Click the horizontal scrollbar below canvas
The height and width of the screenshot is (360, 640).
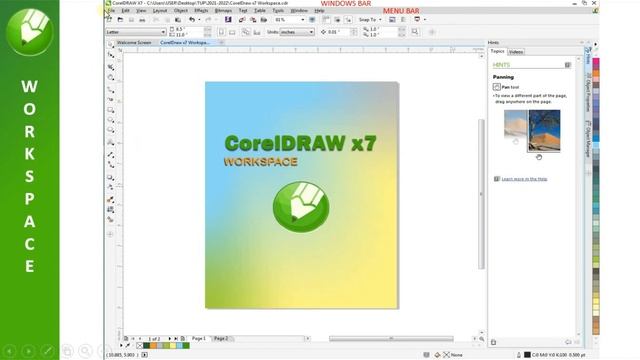(391, 338)
